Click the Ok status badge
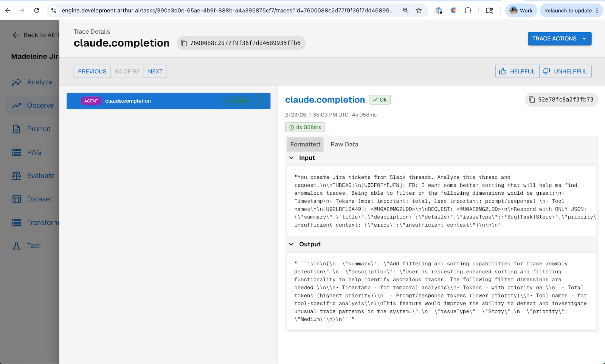 (x=380, y=100)
